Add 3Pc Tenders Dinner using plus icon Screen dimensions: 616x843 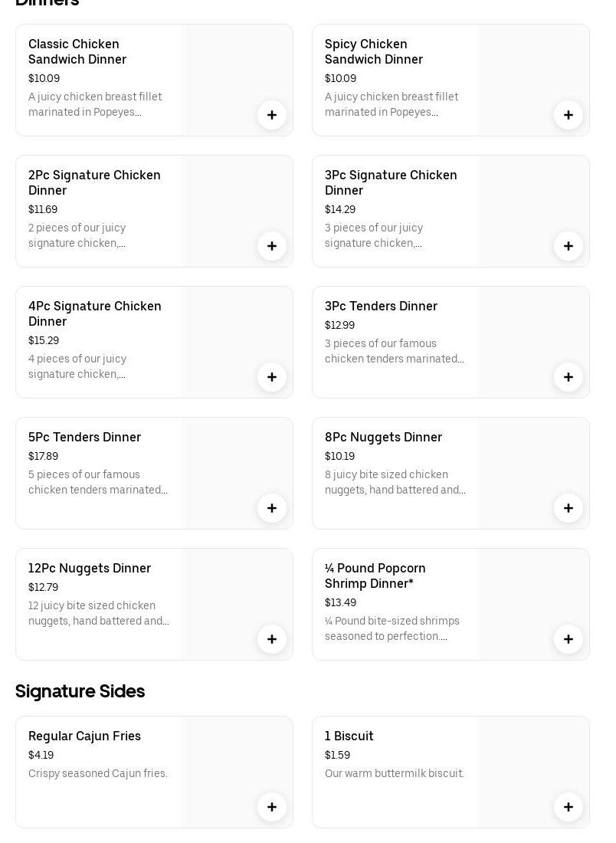pos(568,377)
